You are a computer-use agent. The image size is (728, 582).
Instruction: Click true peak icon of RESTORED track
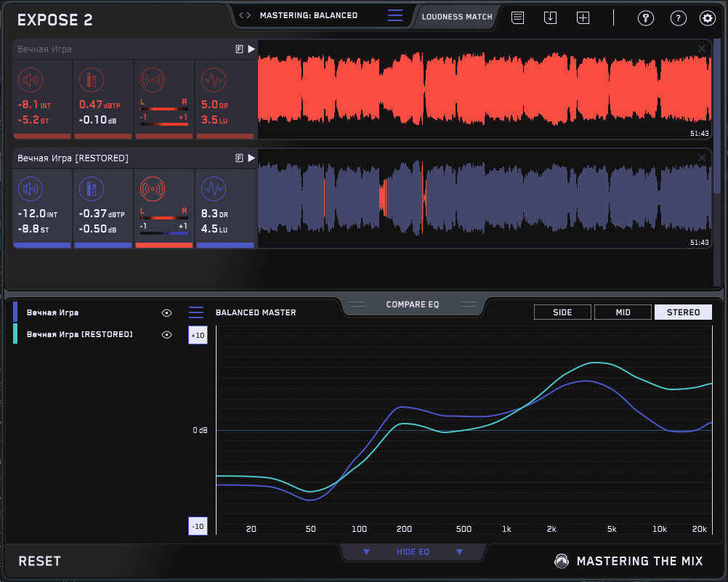(x=92, y=189)
